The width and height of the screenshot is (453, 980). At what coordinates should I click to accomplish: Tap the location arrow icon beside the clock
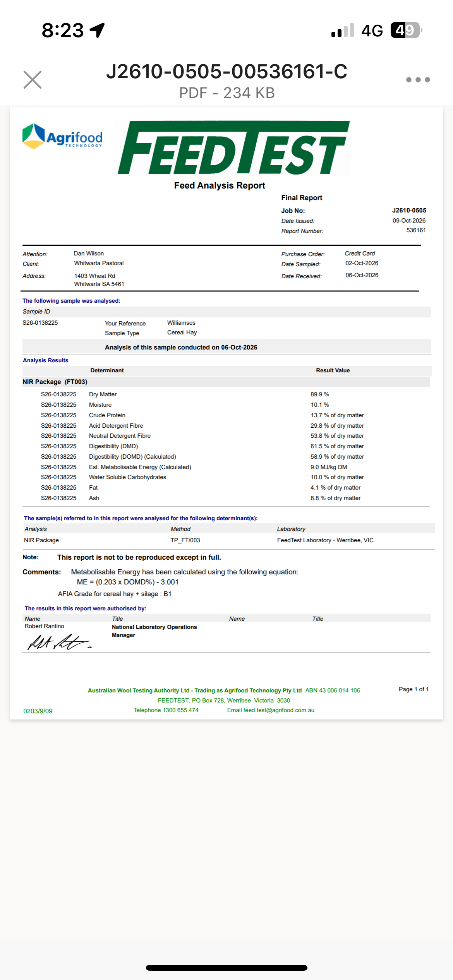[97, 30]
